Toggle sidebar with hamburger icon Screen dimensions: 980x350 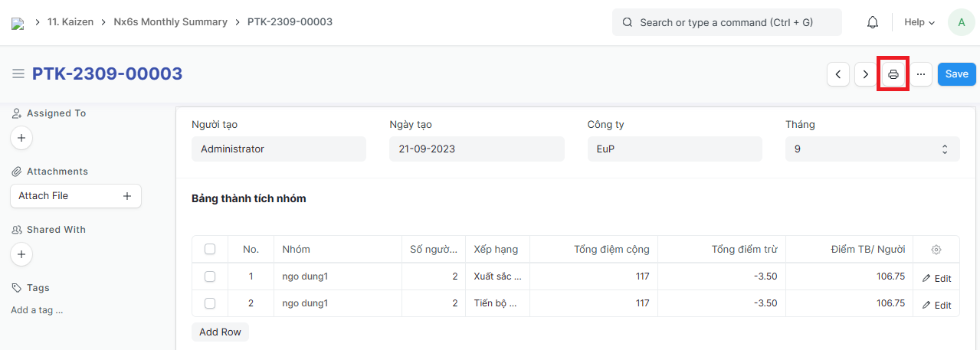18,74
